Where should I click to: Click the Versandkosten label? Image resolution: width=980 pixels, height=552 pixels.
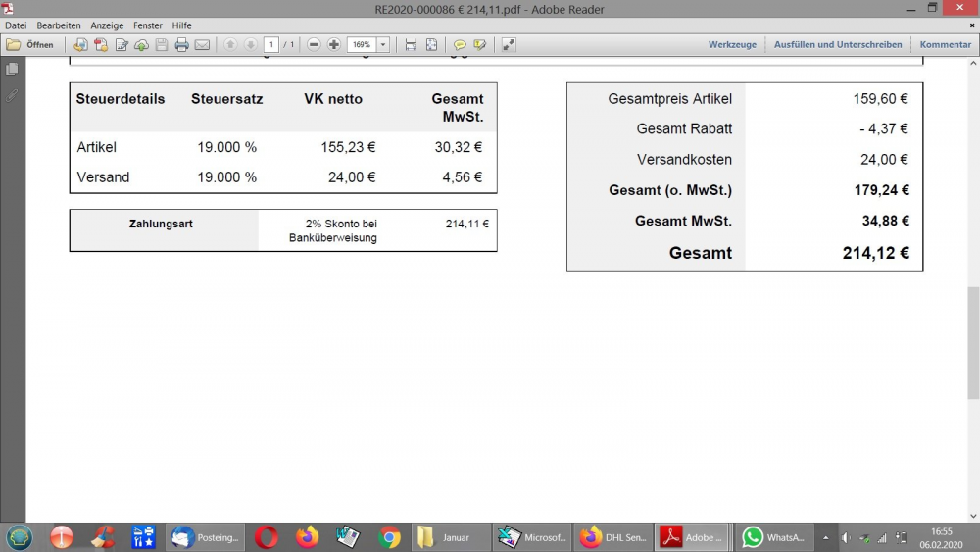point(684,160)
